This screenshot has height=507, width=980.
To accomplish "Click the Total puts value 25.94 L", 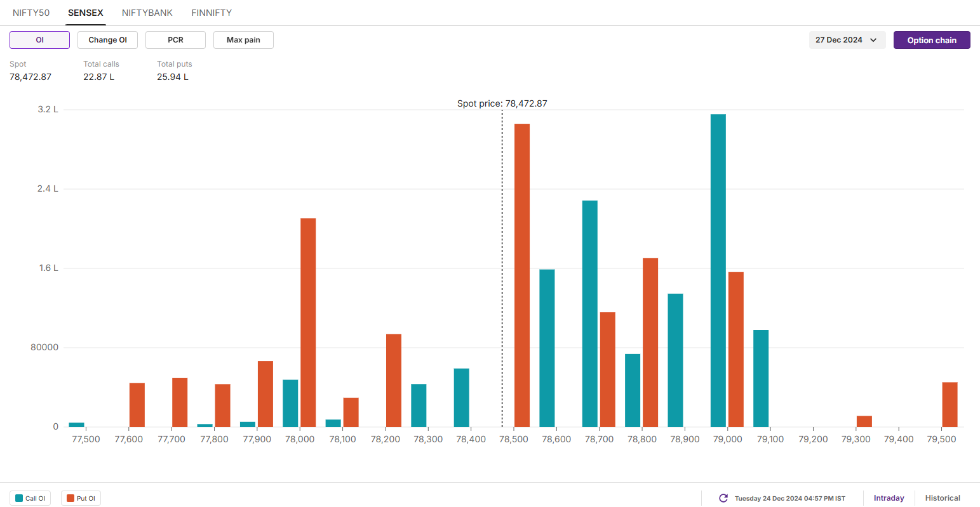I will [x=173, y=77].
